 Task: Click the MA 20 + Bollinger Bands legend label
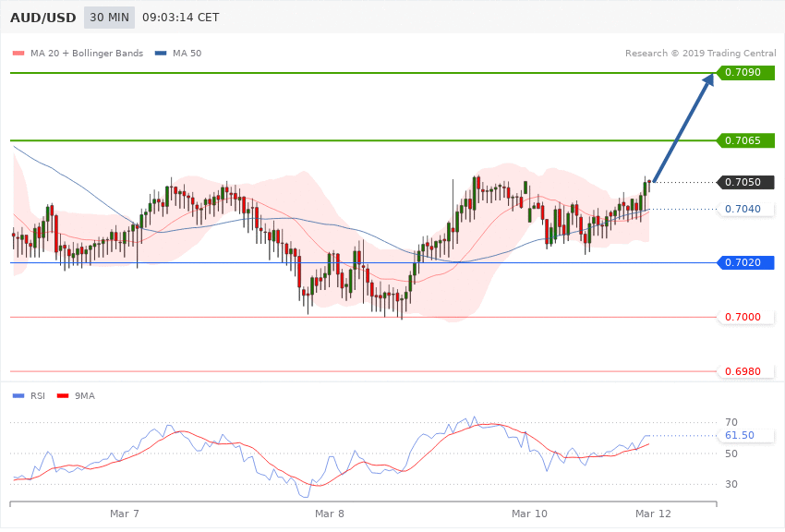pos(87,53)
